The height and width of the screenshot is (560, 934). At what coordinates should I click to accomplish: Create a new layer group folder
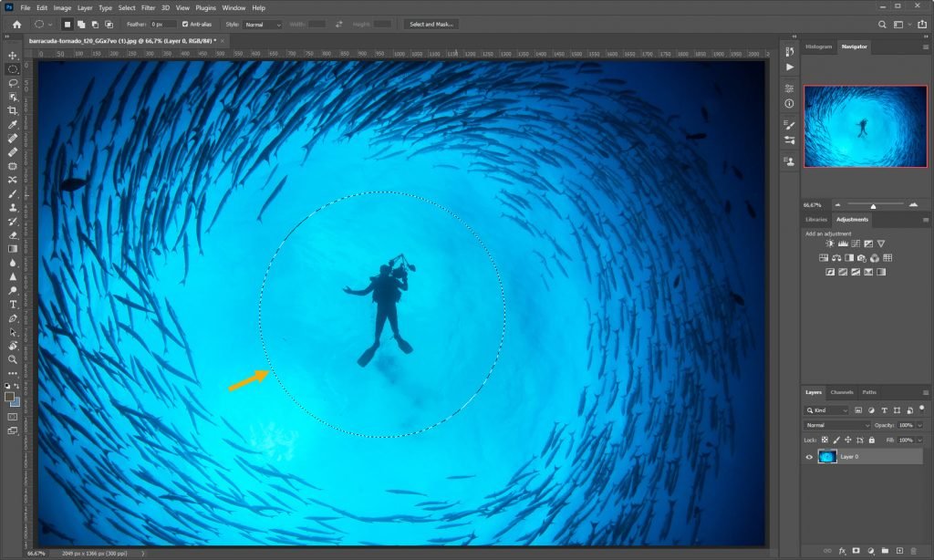[x=885, y=551]
